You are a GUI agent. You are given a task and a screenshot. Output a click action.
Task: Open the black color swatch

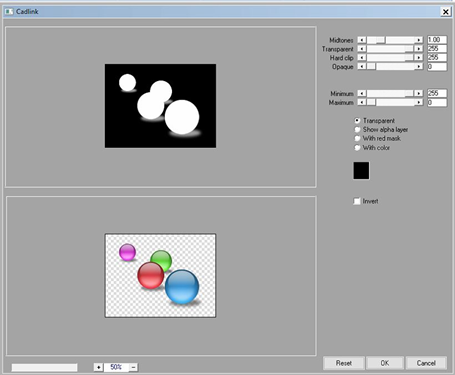click(361, 171)
